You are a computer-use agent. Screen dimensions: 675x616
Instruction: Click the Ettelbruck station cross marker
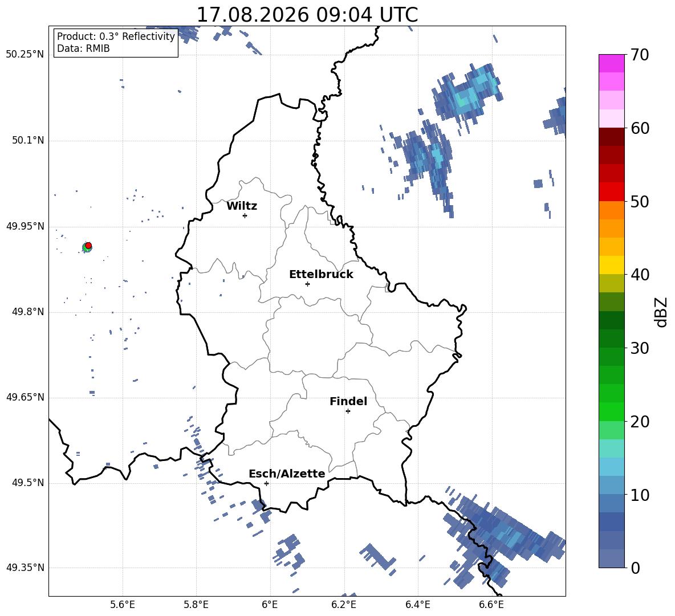pos(307,284)
